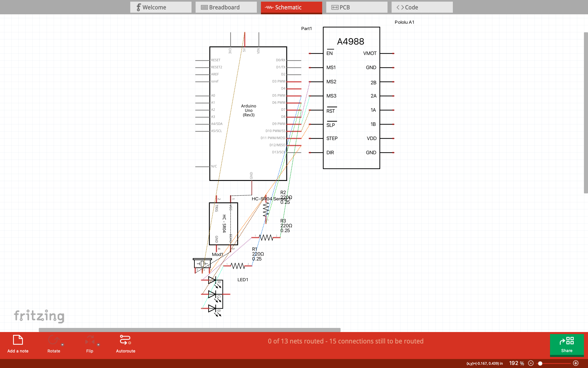Click the green Share button
This screenshot has width=588, height=368.
click(567, 345)
